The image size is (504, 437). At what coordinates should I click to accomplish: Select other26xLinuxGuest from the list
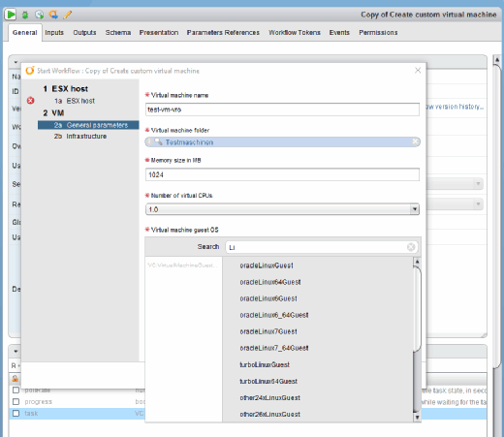[269, 414]
